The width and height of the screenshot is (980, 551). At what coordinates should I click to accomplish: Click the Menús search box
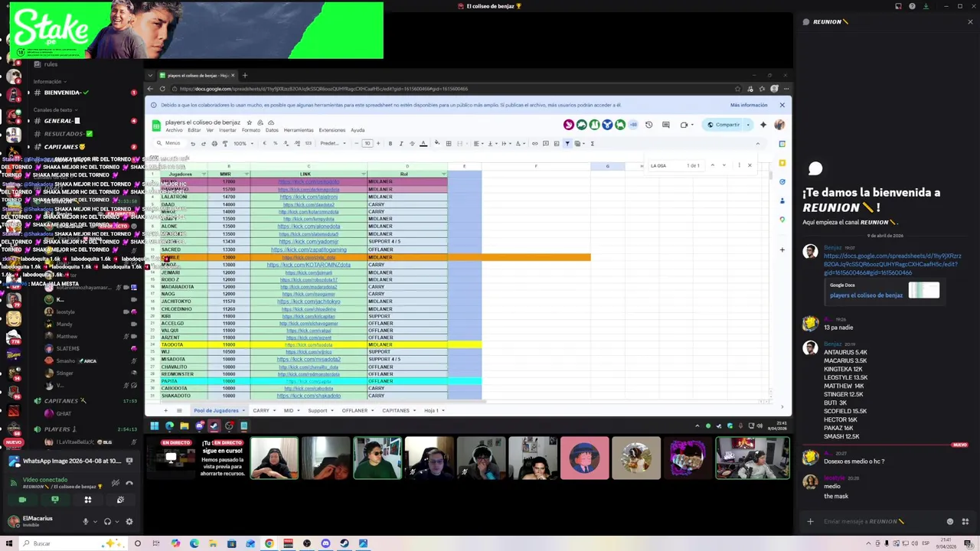click(x=169, y=143)
